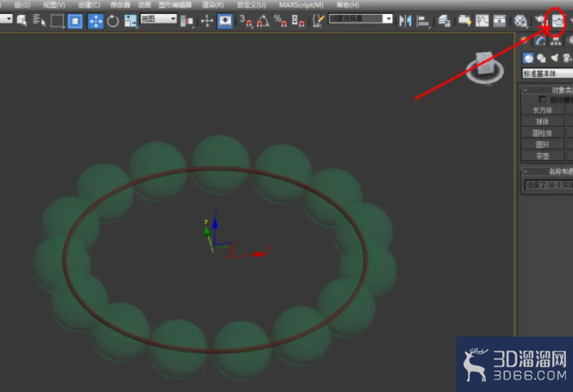This screenshot has height=392, width=573.
Task: Activate the Select and Scale tool
Action: click(x=130, y=21)
